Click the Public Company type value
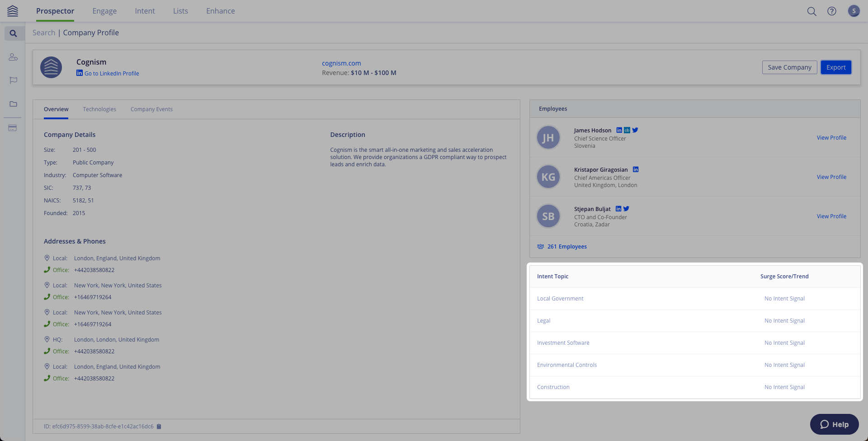Image resolution: width=868 pixels, height=441 pixels. click(93, 163)
